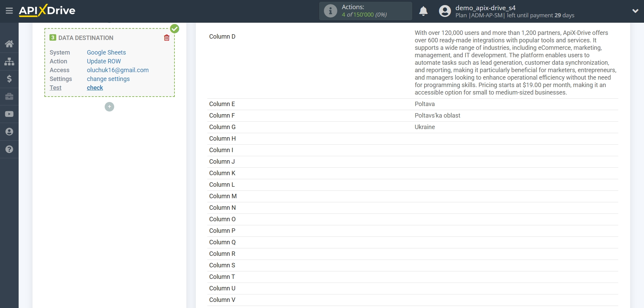Delete the Data Destination block
The image size is (644, 308).
167,38
